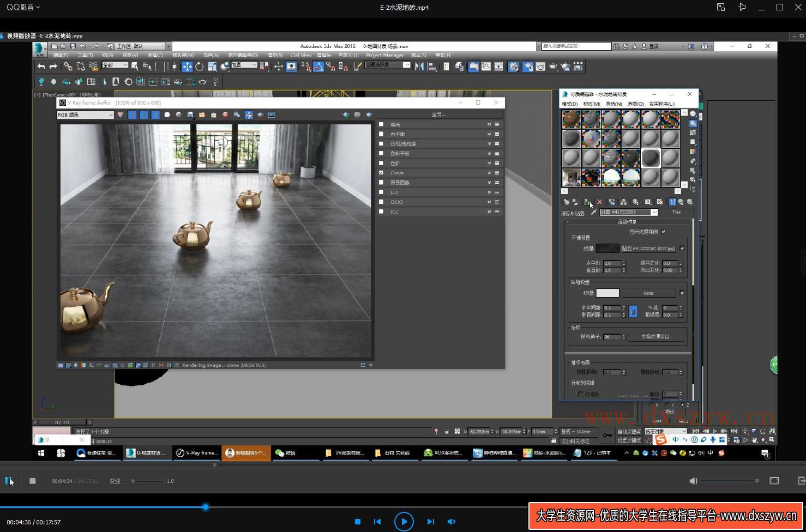Click the lock icon beside gap spacing fields
This screenshot has height=532, width=806.
point(633,311)
